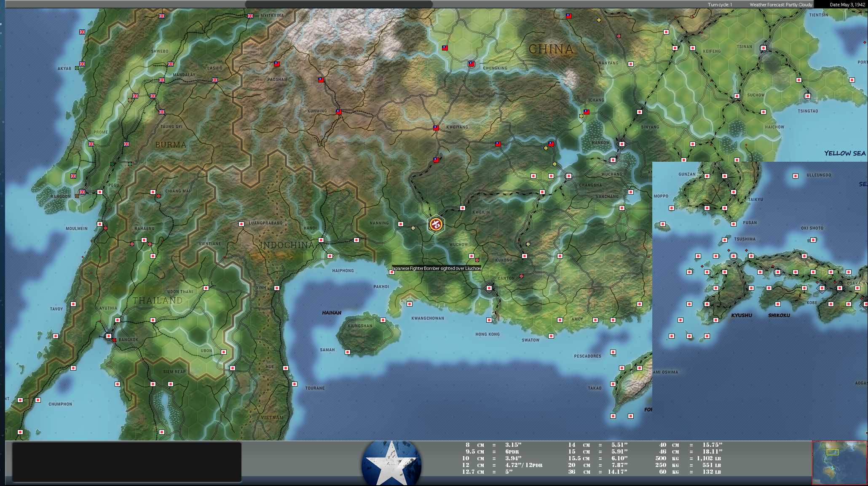Click the Japanese Fighter Bomber sighted message
This screenshot has width=868, height=486.
coord(437,268)
